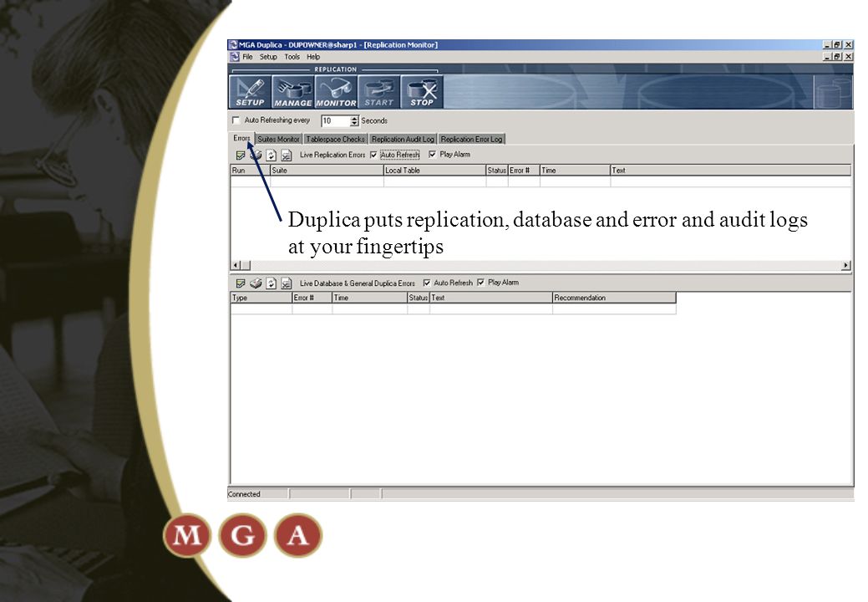This screenshot has width=868, height=602.
Task: Refresh the Live Replication Errors list
Action: 271,156
